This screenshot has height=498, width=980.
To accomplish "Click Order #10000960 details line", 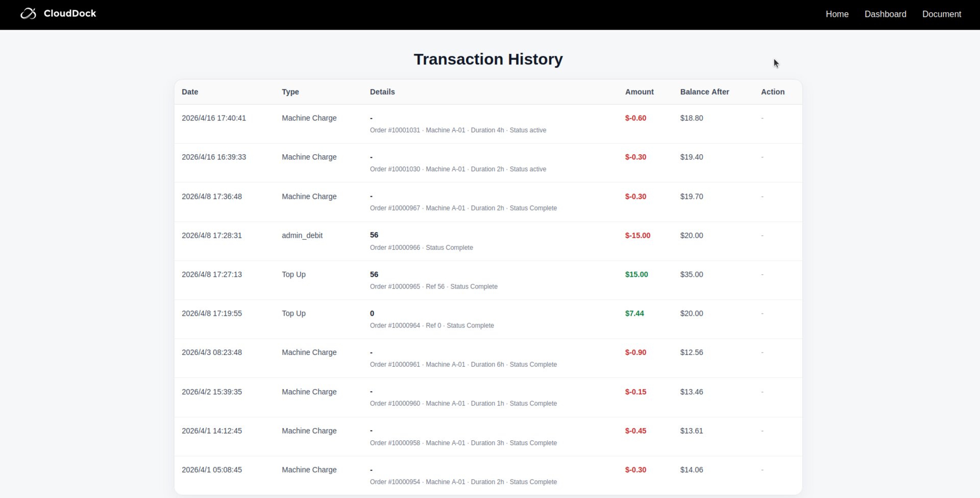I will 463,404.
